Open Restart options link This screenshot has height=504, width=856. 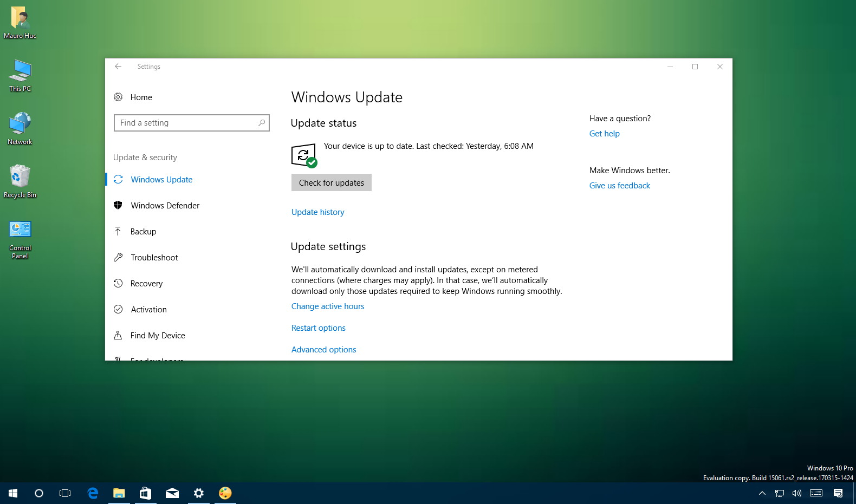(319, 328)
